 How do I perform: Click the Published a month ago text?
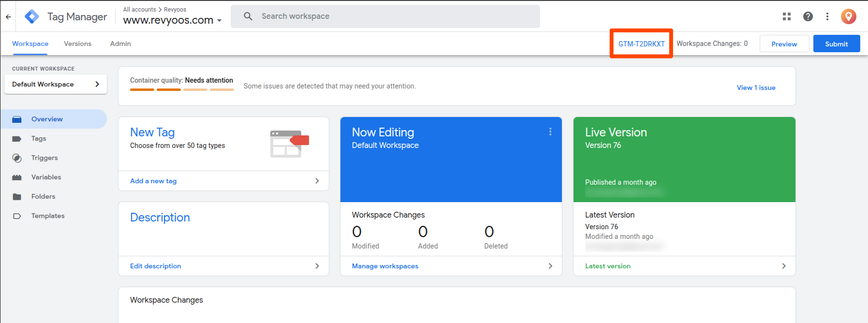(621, 182)
